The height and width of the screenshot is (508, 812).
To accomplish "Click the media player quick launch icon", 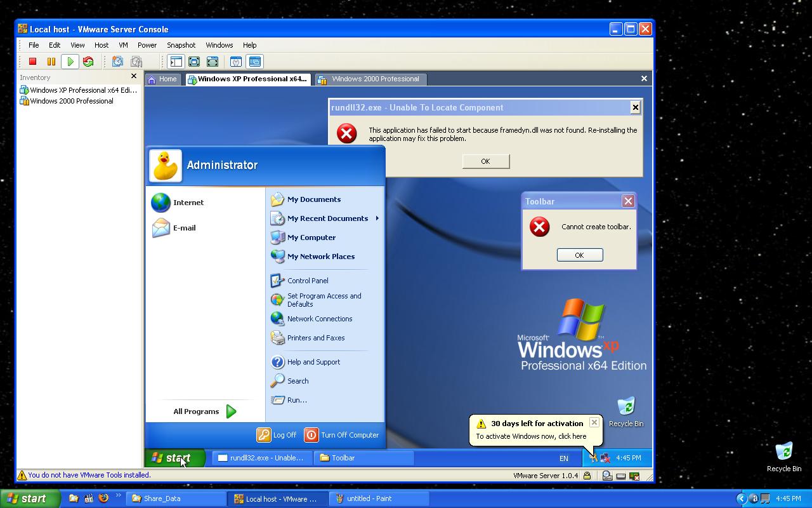I will (89, 498).
